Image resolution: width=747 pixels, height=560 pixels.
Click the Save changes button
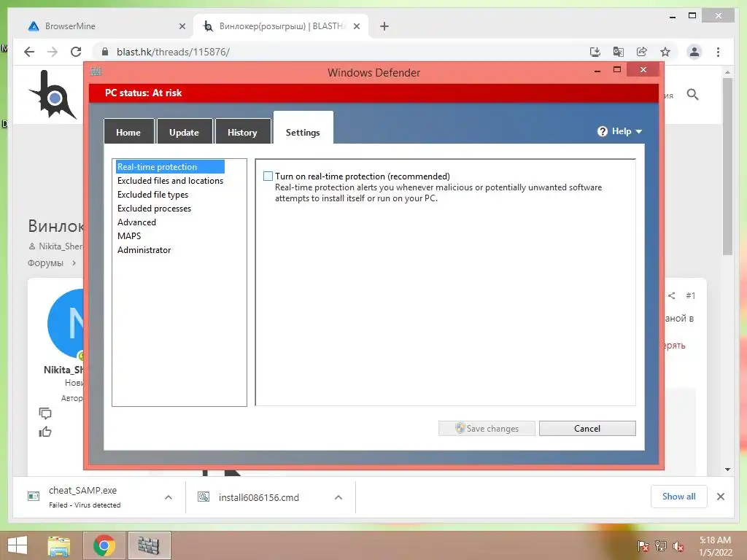click(487, 428)
